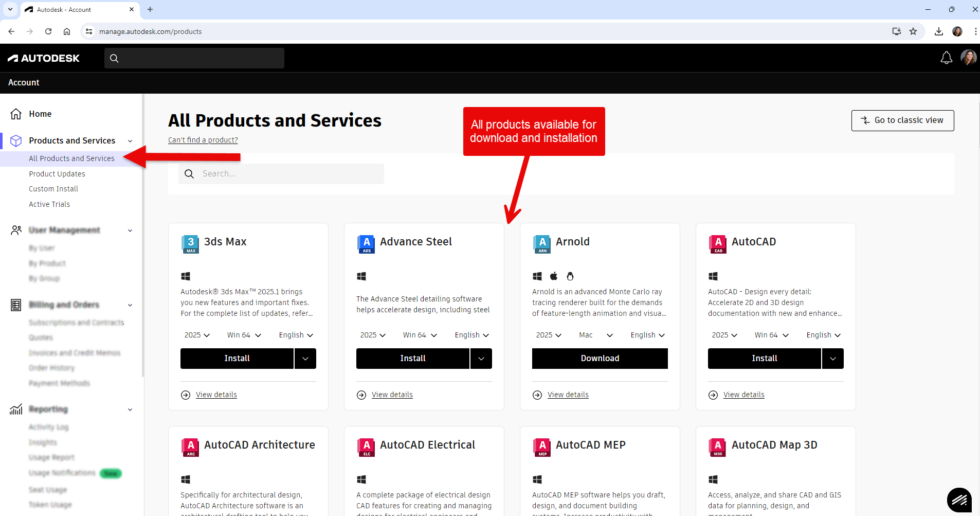Viewport: 980px width, 516px height.
Task: Open the 3ds Max year 2025 dropdown
Action: (x=197, y=335)
